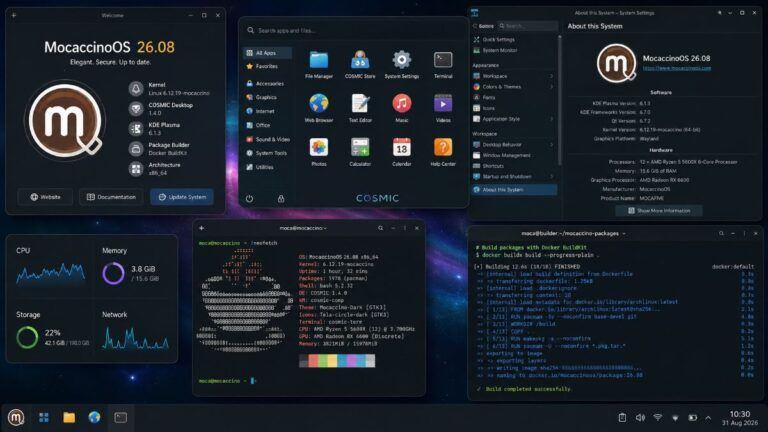Click the battery icon in system tray
This screenshot has width=768, height=432.
coord(693,418)
